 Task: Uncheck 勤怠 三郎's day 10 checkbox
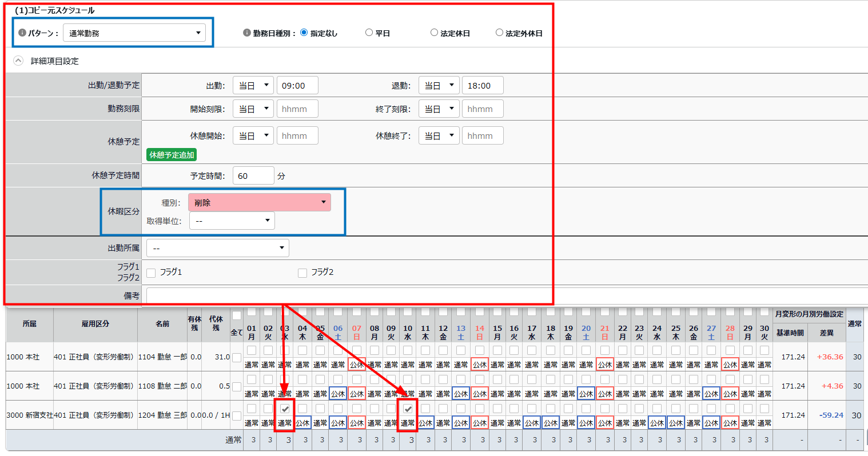coord(408,409)
